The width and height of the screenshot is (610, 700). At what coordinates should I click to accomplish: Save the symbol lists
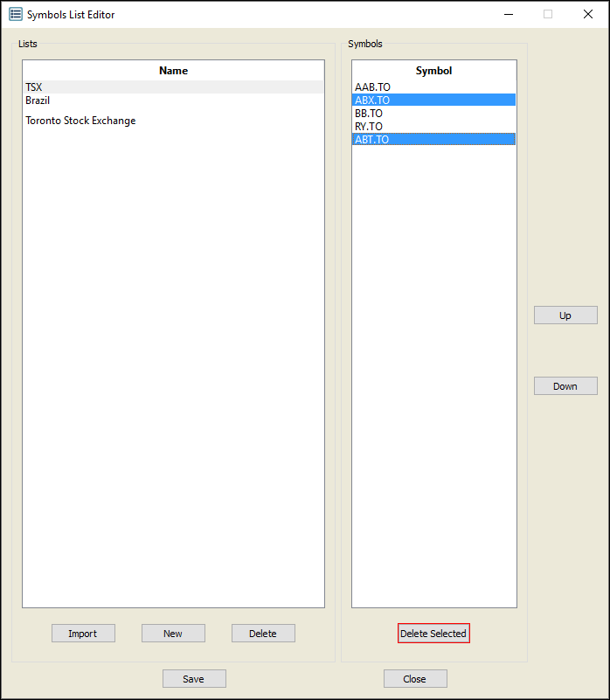pos(194,679)
